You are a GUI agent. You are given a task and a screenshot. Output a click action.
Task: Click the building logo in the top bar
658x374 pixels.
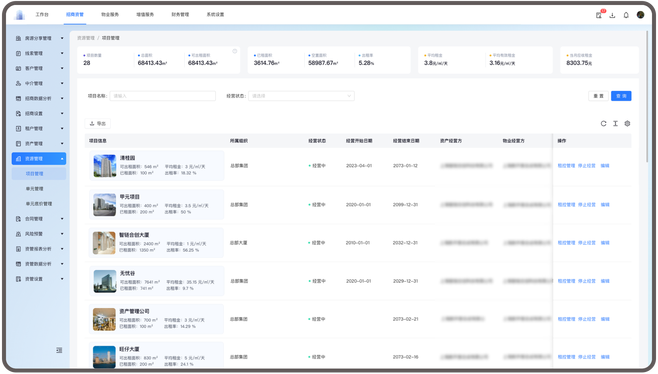pos(20,15)
